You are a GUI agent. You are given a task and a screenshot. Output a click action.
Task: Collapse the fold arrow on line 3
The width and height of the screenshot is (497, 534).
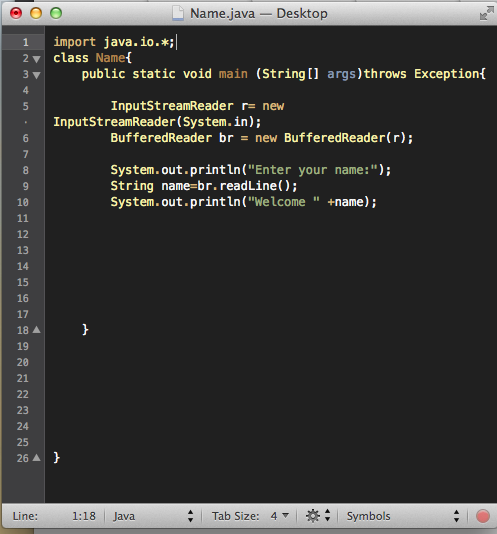tap(36, 75)
